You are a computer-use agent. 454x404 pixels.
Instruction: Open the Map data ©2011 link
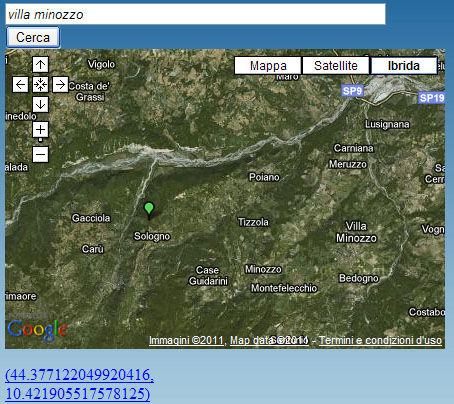[x=269, y=340]
